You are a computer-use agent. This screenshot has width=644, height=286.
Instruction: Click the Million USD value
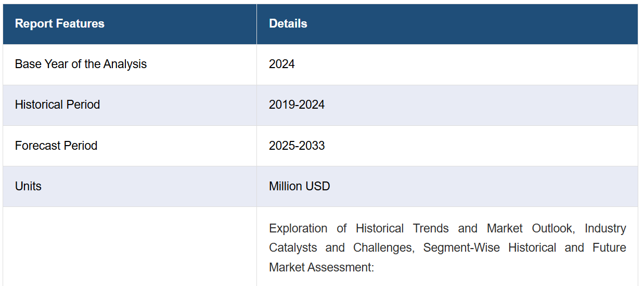click(x=299, y=186)
